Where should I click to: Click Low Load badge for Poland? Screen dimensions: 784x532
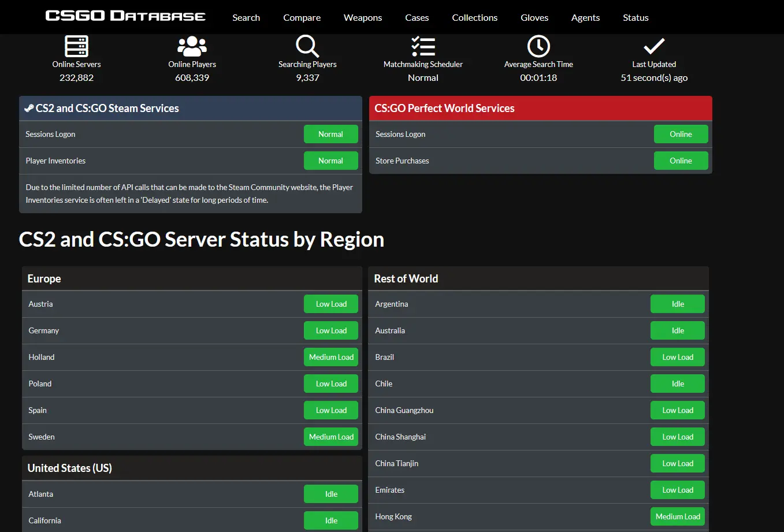pos(331,384)
